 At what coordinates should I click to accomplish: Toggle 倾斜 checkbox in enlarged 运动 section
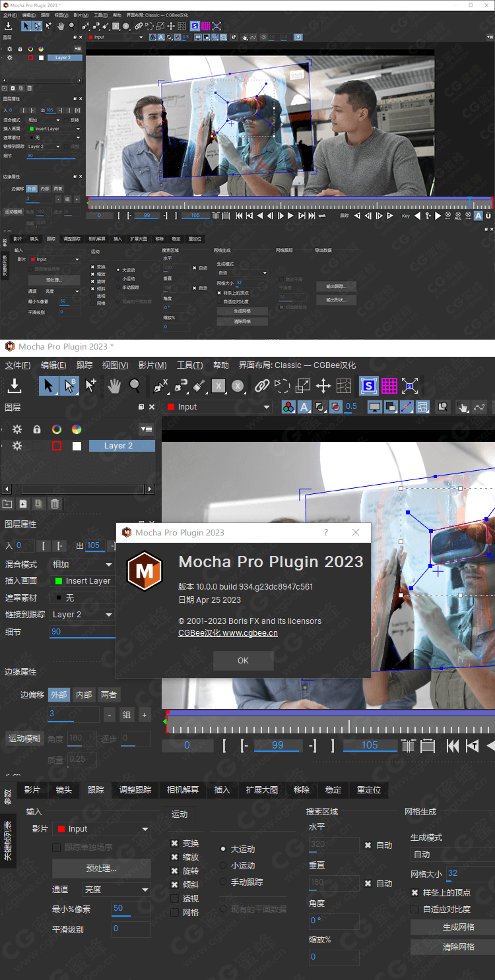click(175, 885)
